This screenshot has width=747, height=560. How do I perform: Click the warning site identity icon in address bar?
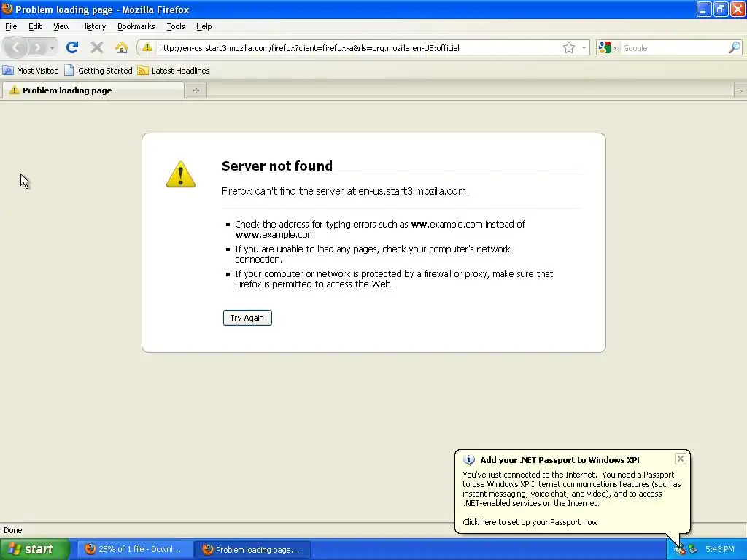click(147, 47)
